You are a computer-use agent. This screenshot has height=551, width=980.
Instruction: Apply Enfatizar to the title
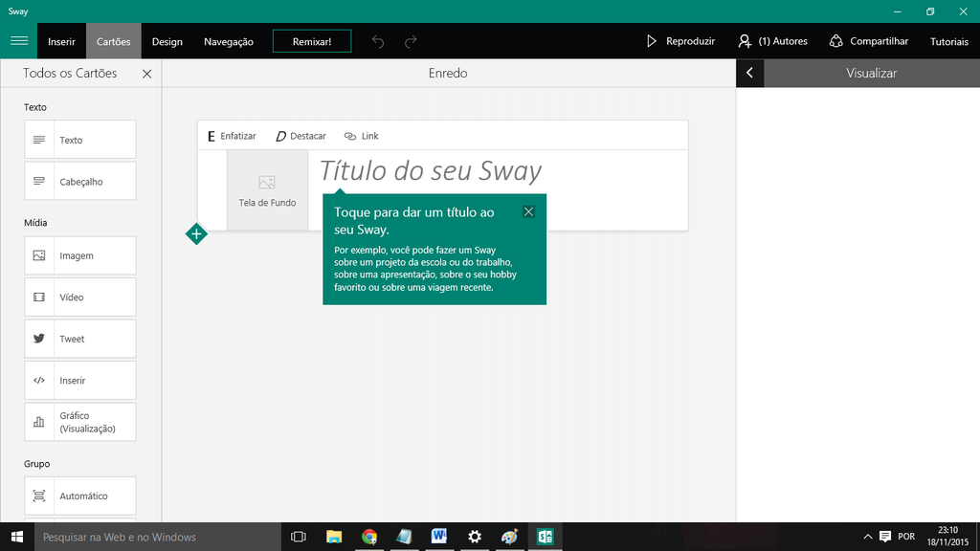tap(232, 136)
